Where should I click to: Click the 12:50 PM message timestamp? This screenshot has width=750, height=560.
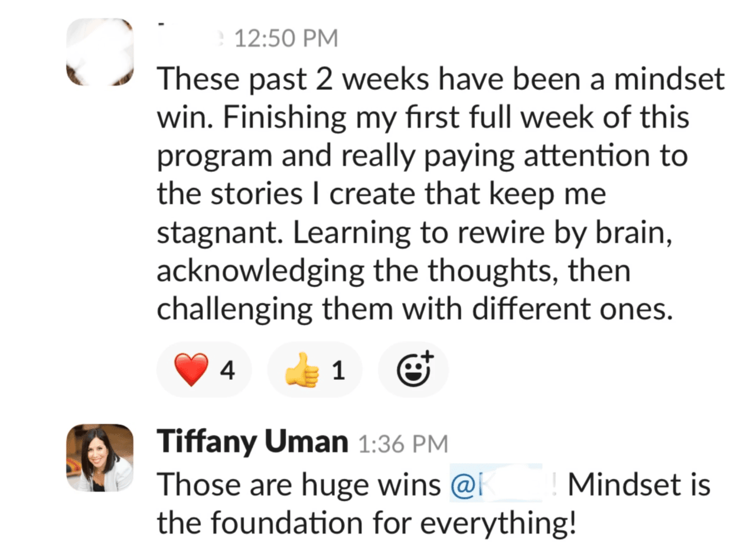tap(286, 39)
